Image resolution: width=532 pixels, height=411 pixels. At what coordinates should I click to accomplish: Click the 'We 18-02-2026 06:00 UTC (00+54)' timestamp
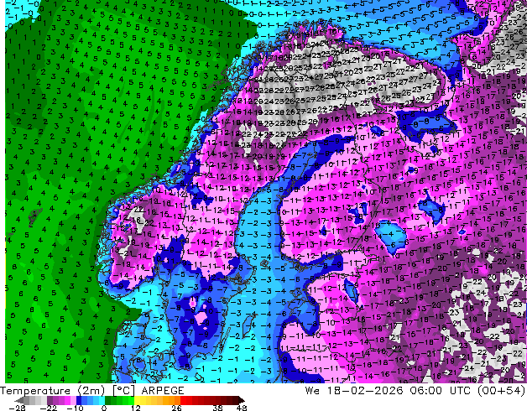pos(415,390)
